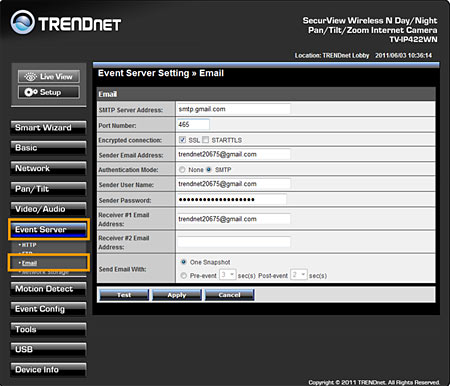Open the Pre-event seconds dropdown
The height and width of the screenshot is (386, 450).
tap(228, 275)
